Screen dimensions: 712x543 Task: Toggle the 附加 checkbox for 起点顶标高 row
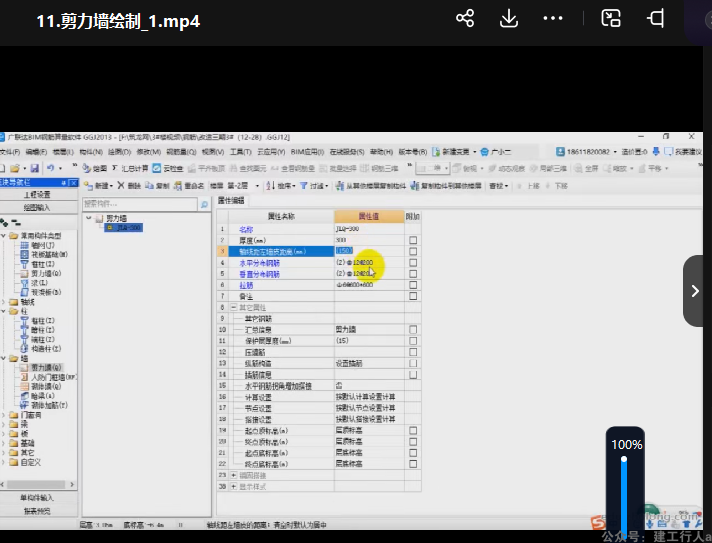pos(413,430)
